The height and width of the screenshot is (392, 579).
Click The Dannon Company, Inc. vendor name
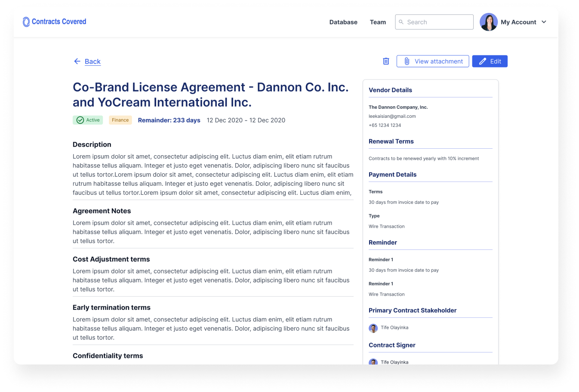coord(398,107)
